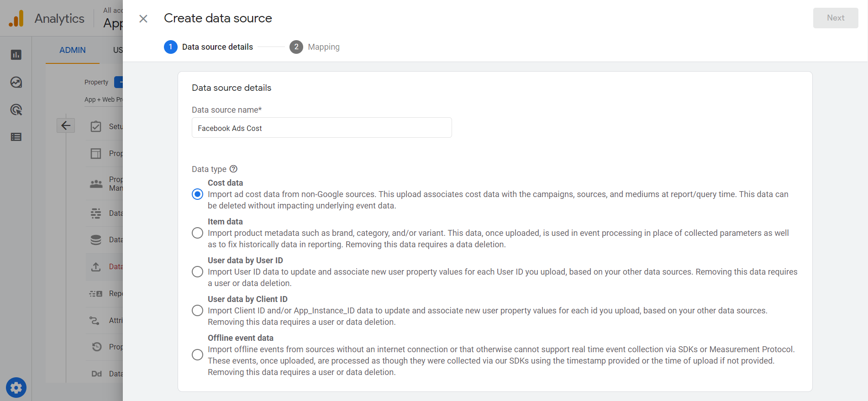The height and width of the screenshot is (401, 868).
Task: Click the User data by User ID label
Action: click(x=245, y=260)
